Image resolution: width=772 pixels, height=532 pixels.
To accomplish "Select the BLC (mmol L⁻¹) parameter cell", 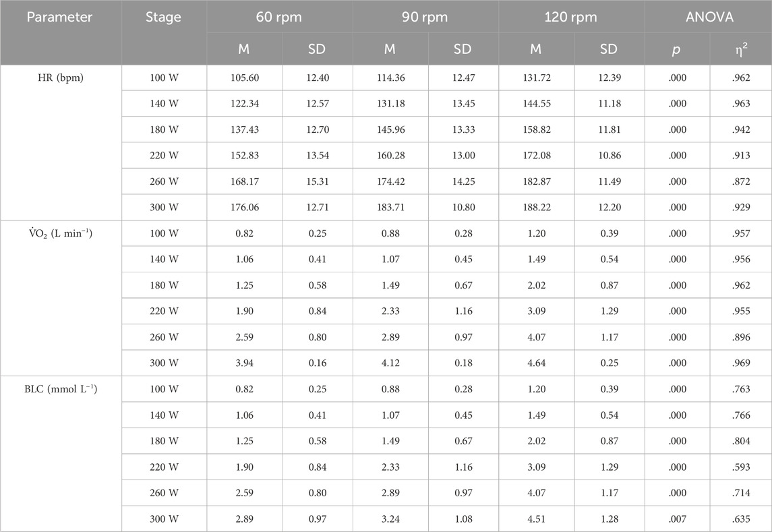I will tap(61, 388).
